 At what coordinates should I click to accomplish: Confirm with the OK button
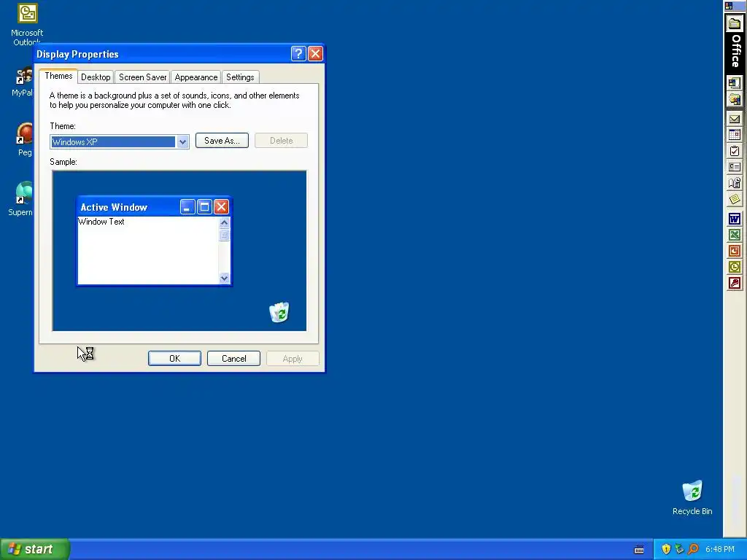pos(174,359)
